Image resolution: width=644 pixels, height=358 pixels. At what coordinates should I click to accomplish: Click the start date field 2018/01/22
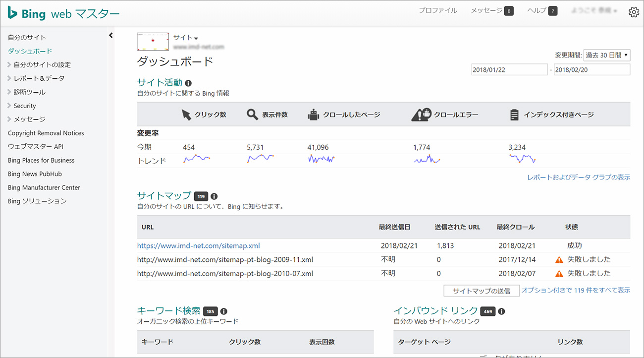coord(510,69)
